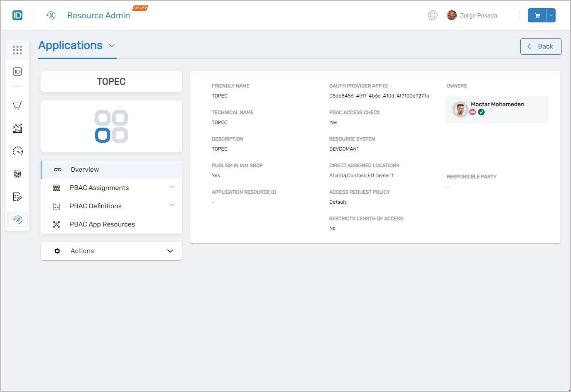571x392 pixels.
Task: Open the grid apps menu icon
Action: pyautogui.click(x=17, y=50)
